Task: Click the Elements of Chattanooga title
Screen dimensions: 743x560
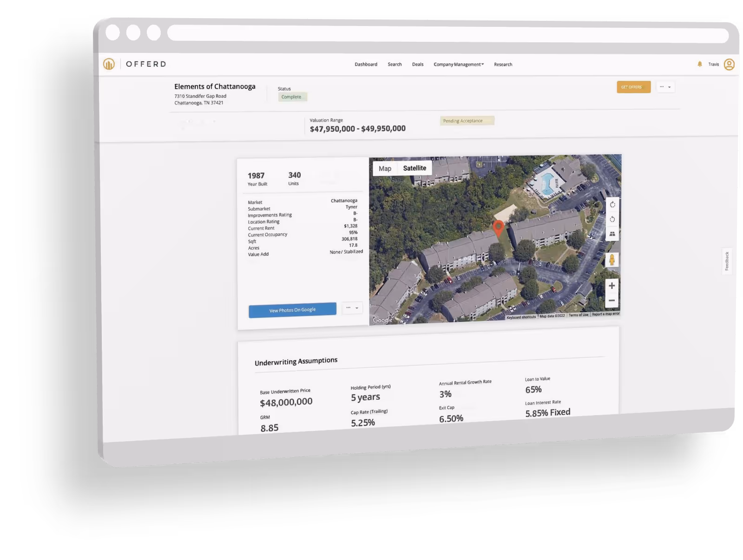Action: [215, 86]
